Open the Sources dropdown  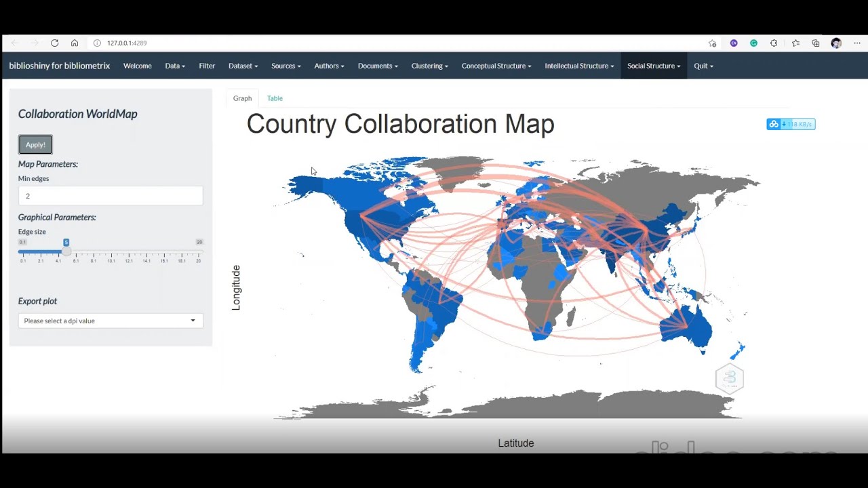pos(285,66)
